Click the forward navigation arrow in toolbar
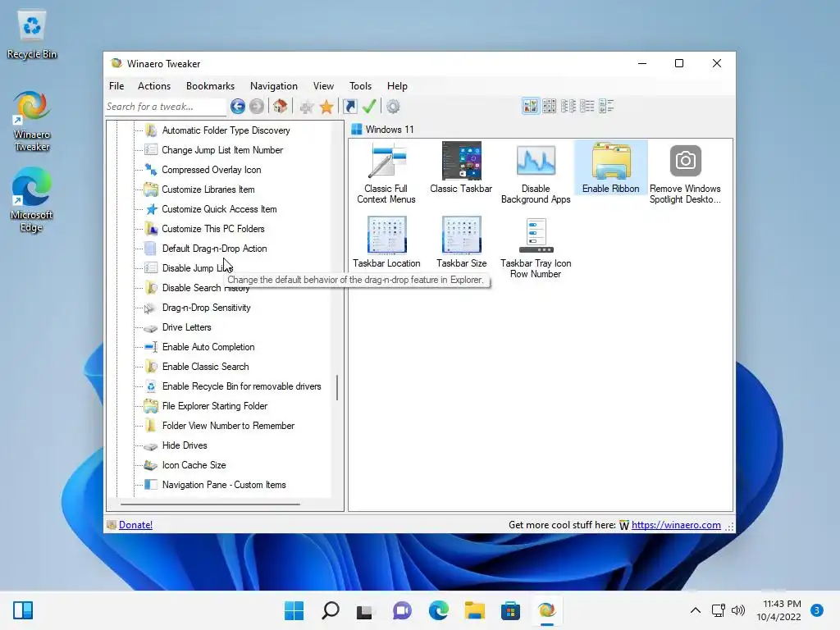This screenshot has width=840, height=630. pyautogui.click(x=257, y=107)
